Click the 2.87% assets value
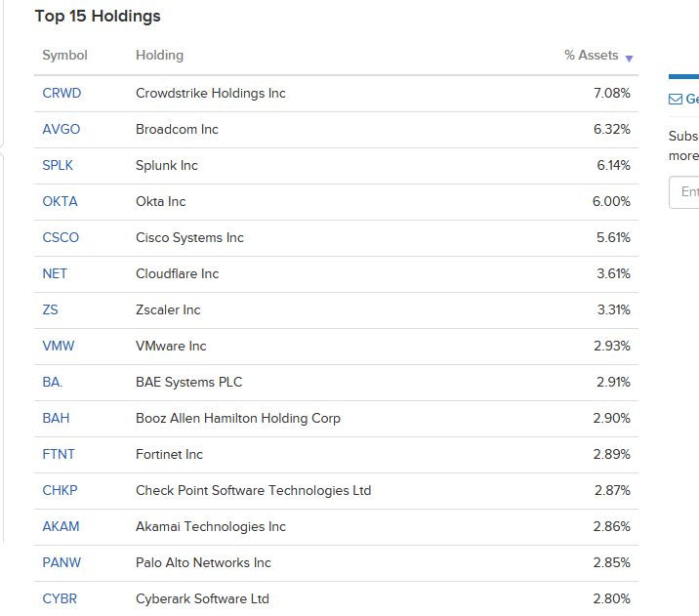This screenshot has width=699, height=616. [x=612, y=490]
